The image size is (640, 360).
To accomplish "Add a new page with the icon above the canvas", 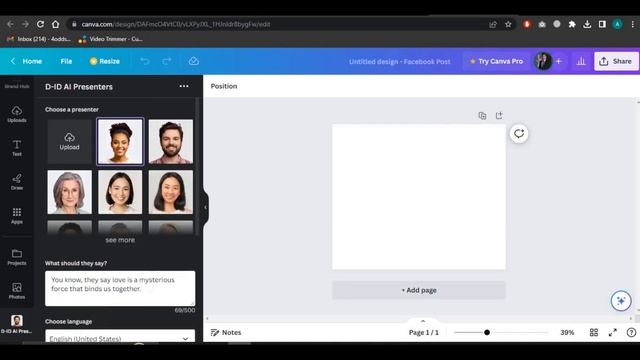I will (x=499, y=116).
